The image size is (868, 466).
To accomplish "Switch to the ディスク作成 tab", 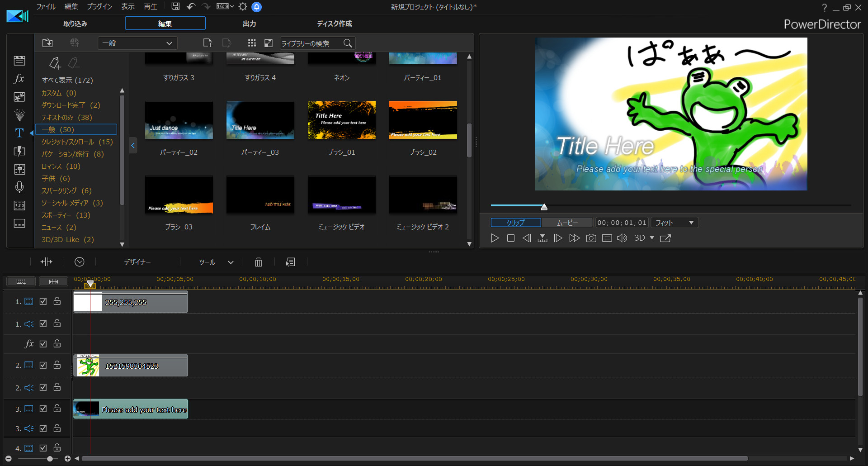I will (x=335, y=24).
